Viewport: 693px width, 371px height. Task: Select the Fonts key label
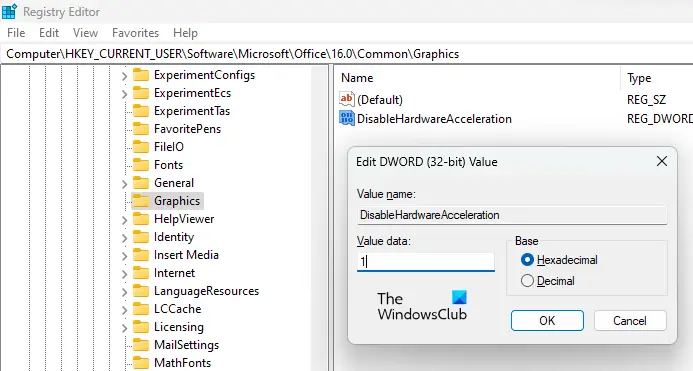[x=168, y=165]
